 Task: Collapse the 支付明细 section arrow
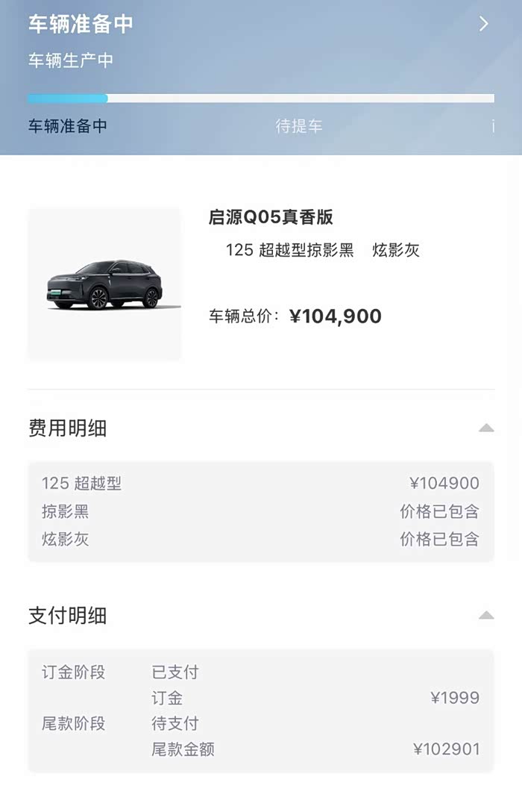tap(486, 616)
